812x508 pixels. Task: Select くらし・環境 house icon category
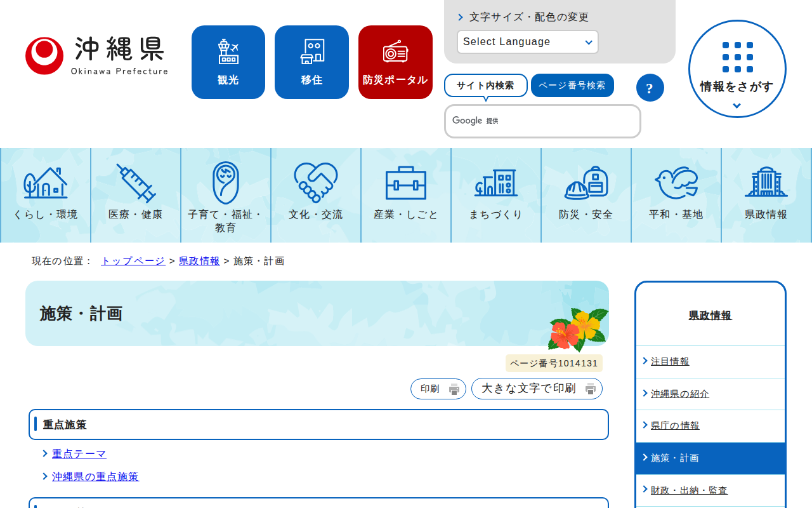pos(46,196)
